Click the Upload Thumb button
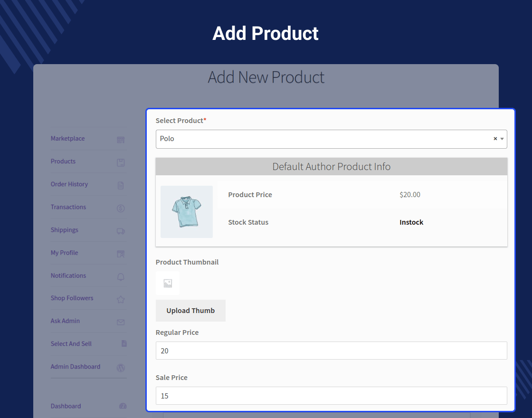The image size is (532, 418). (190, 311)
